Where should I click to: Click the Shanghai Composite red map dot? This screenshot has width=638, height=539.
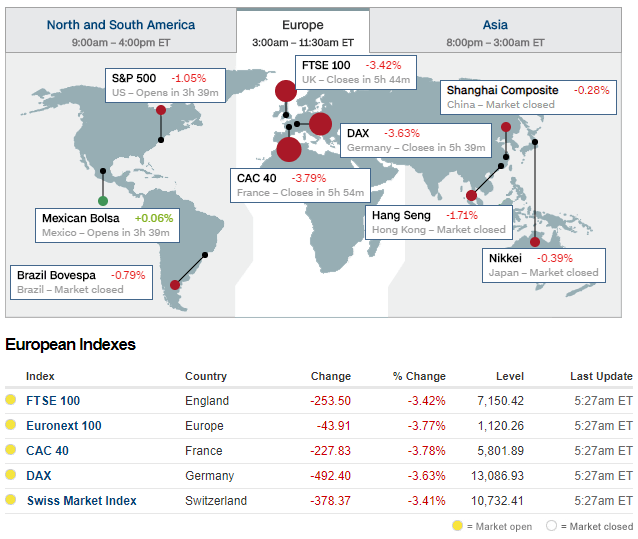[506, 127]
